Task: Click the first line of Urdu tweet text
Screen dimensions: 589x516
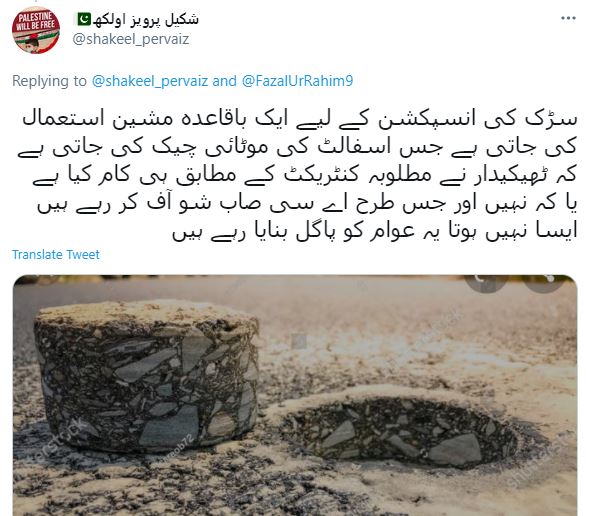Action: (x=299, y=118)
